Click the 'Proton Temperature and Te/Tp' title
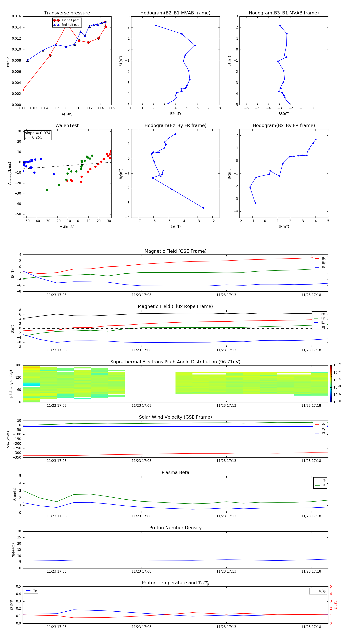This screenshot has width=351, height=644. [x=175, y=583]
